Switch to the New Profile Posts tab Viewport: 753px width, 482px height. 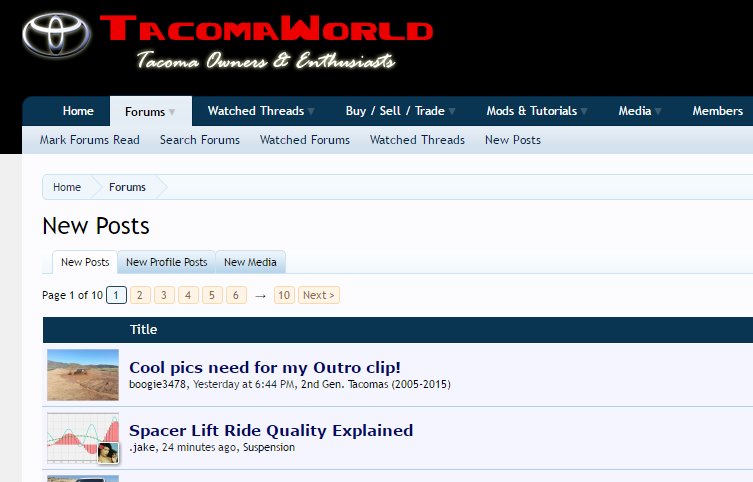[x=167, y=262]
